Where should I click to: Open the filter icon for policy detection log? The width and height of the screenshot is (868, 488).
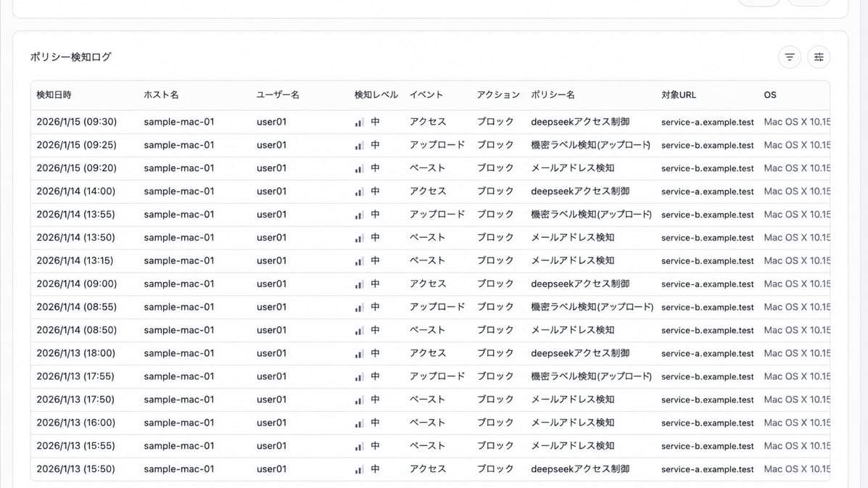point(790,57)
